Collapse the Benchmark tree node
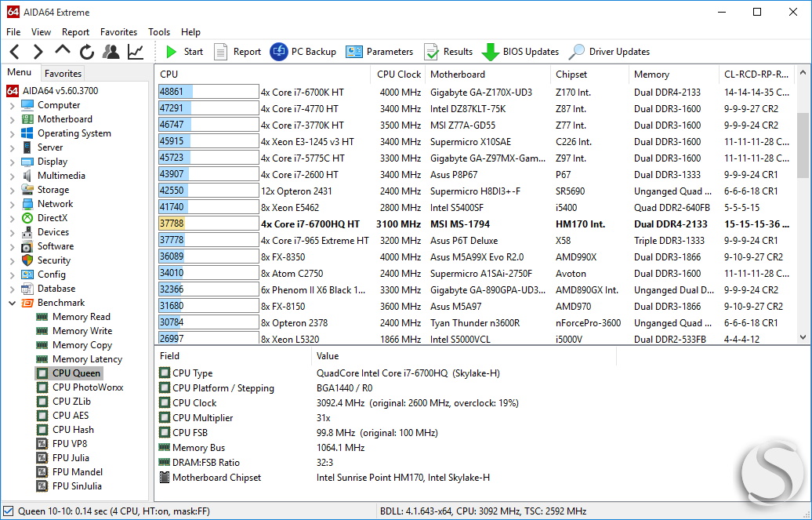The width and height of the screenshot is (812, 520). 12,303
